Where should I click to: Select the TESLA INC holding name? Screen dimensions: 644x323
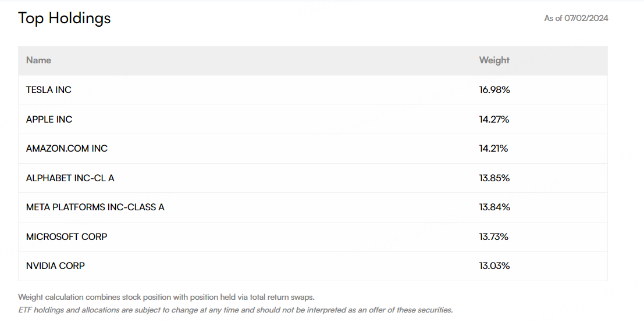click(49, 90)
